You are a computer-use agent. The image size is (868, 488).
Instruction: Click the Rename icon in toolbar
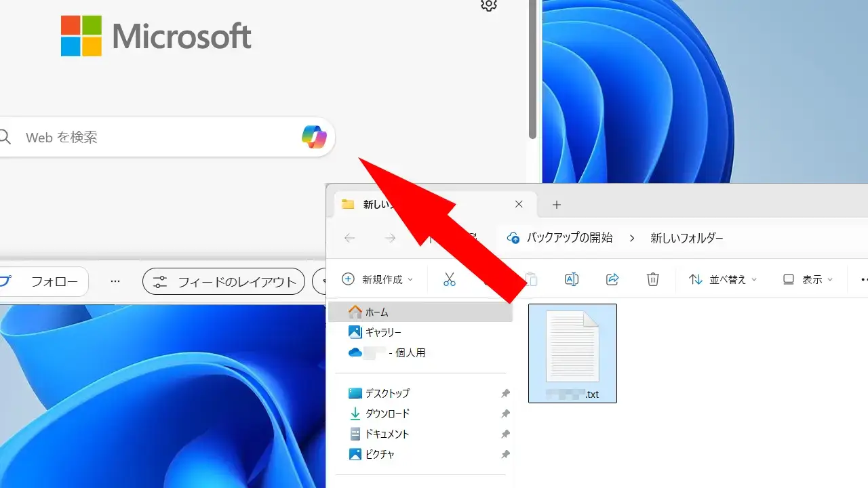tap(572, 279)
